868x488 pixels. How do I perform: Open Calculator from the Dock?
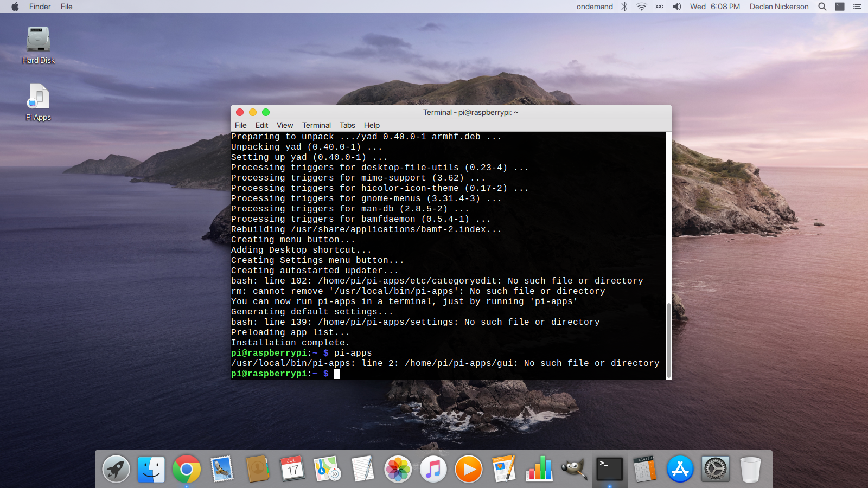click(644, 469)
